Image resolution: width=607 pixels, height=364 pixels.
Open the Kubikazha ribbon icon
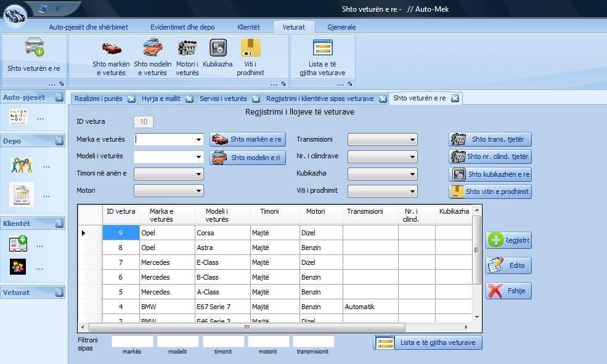pos(218,48)
